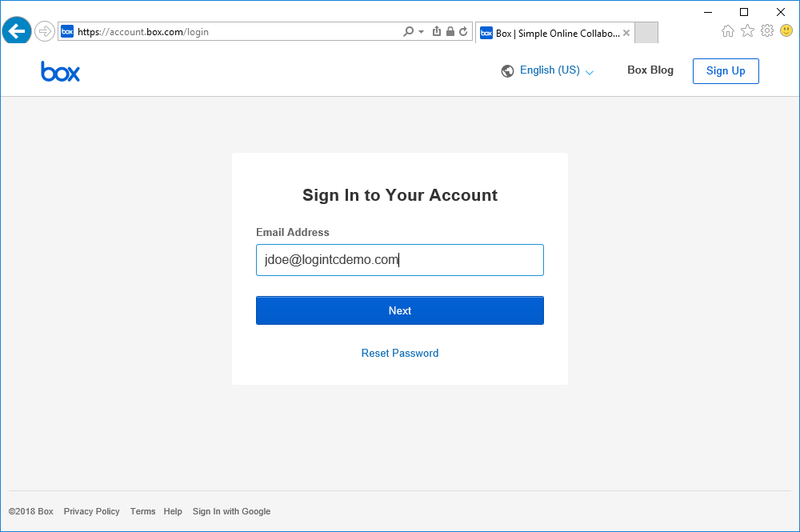The width and height of the screenshot is (800, 532).
Task: Inspect the security lock icon
Action: coord(450,30)
